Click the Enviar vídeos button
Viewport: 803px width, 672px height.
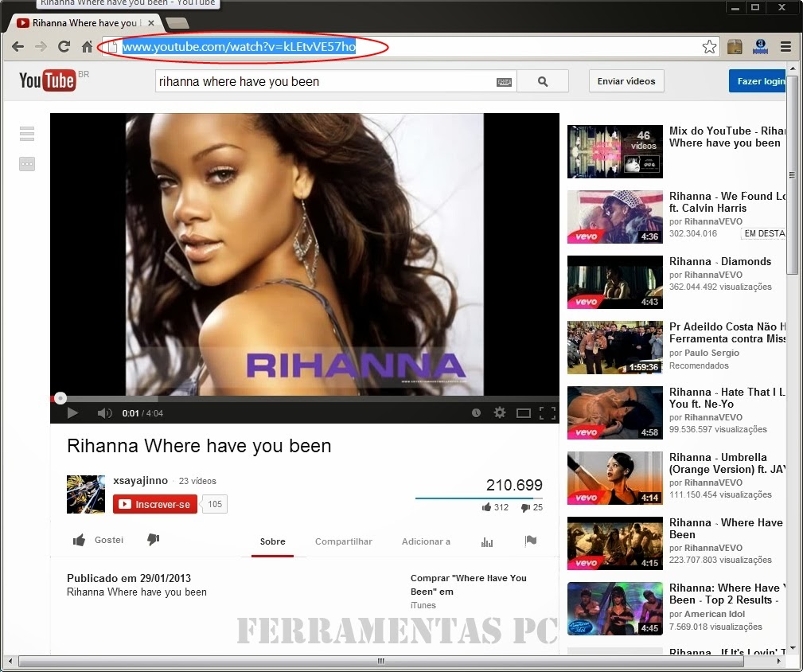point(626,81)
